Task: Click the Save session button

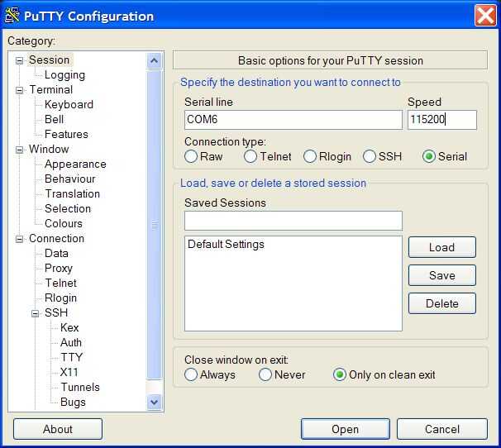Action: pyautogui.click(x=442, y=275)
